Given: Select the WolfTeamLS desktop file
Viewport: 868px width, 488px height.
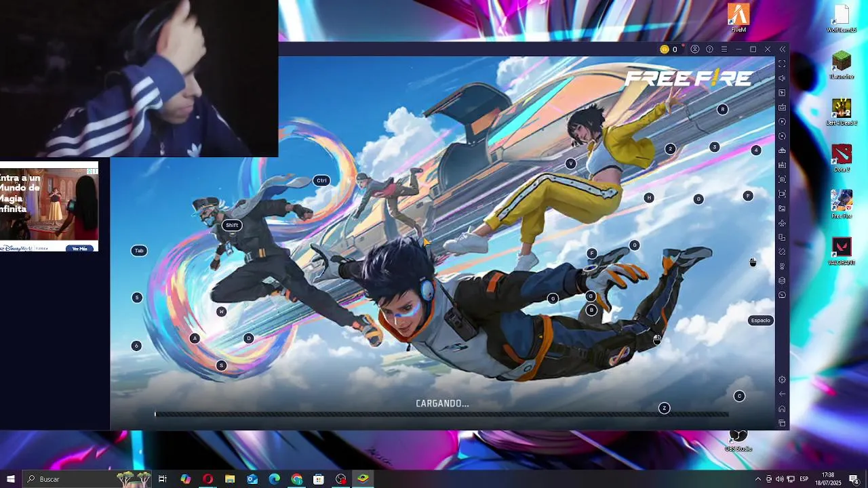Looking at the screenshot, I should [x=842, y=18].
